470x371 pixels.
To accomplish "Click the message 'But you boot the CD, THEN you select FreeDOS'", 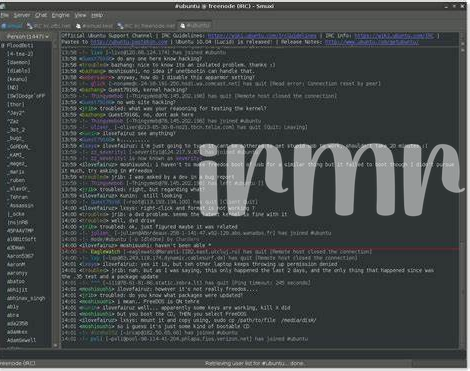I will coord(182,314).
